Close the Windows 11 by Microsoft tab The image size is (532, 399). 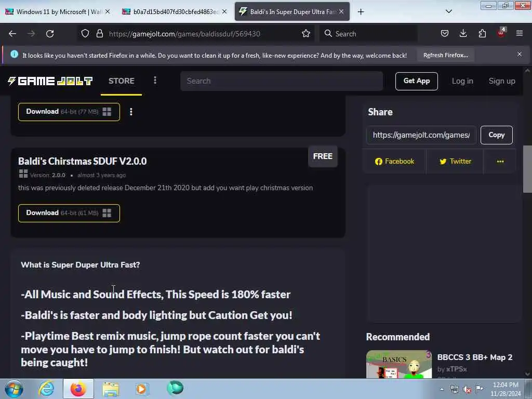pyautogui.click(x=107, y=11)
